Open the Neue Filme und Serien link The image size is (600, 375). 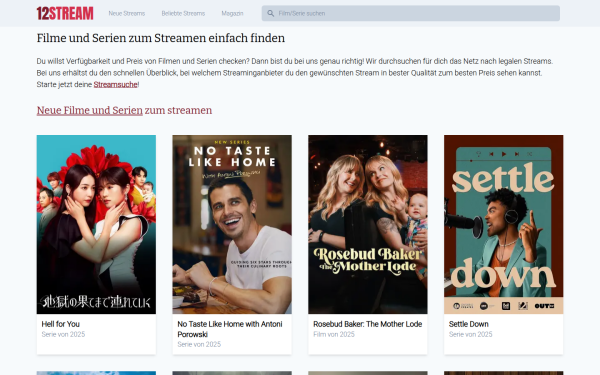[90, 110]
